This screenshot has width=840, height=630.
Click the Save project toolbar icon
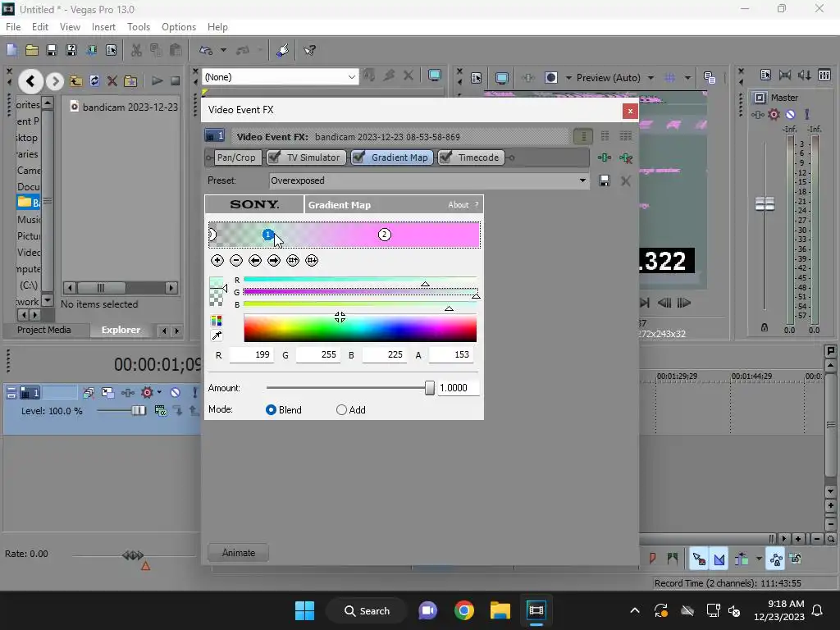point(52,50)
